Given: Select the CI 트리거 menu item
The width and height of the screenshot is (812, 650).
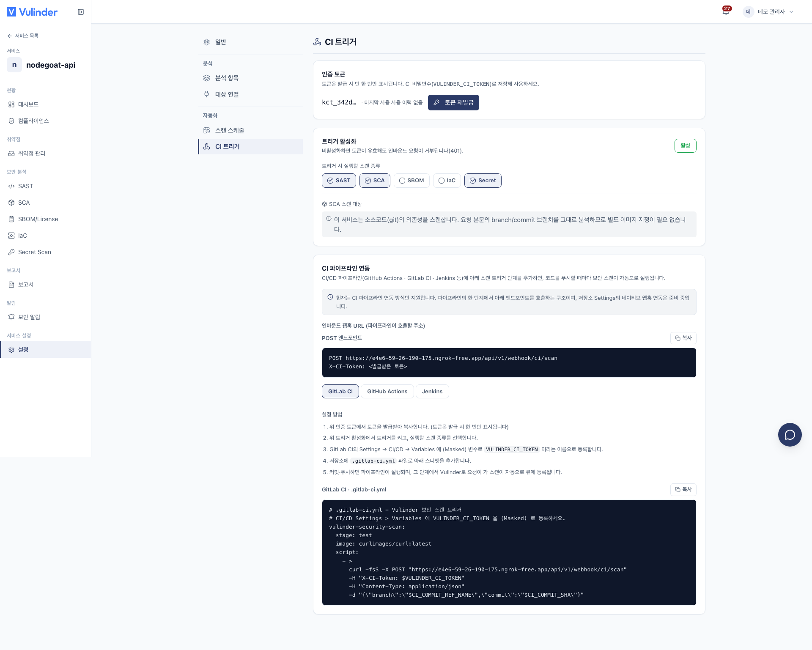Looking at the screenshot, I should click(x=250, y=146).
